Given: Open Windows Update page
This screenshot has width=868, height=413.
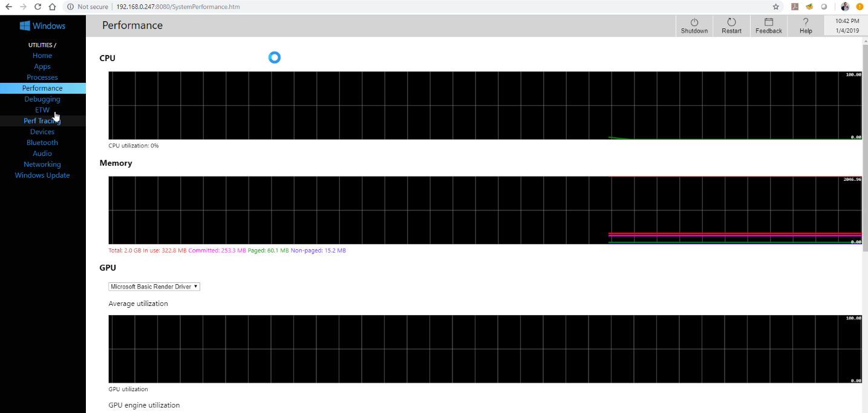Looking at the screenshot, I should [42, 175].
